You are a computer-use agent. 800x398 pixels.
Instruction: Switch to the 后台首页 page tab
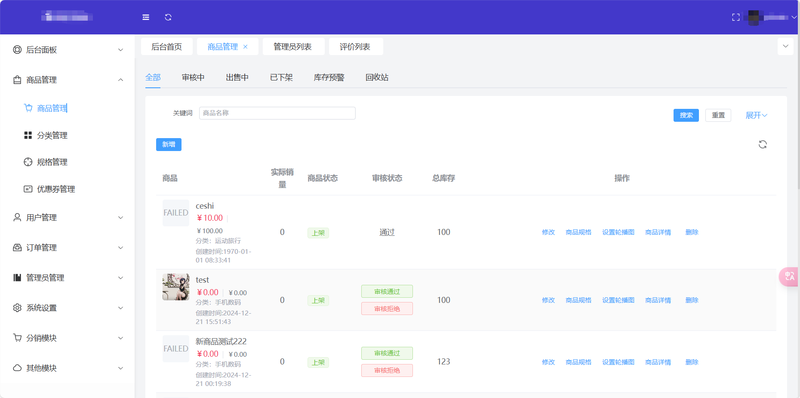tap(167, 46)
